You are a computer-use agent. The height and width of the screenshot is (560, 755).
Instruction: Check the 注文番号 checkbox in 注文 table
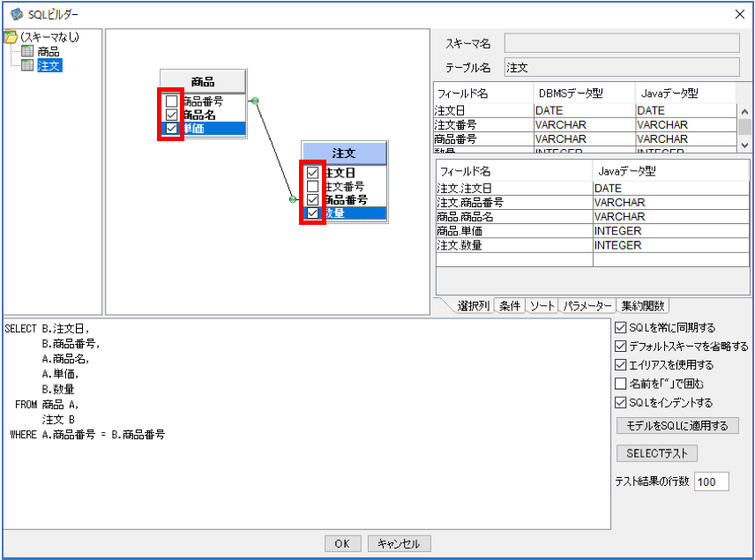pyautogui.click(x=312, y=186)
